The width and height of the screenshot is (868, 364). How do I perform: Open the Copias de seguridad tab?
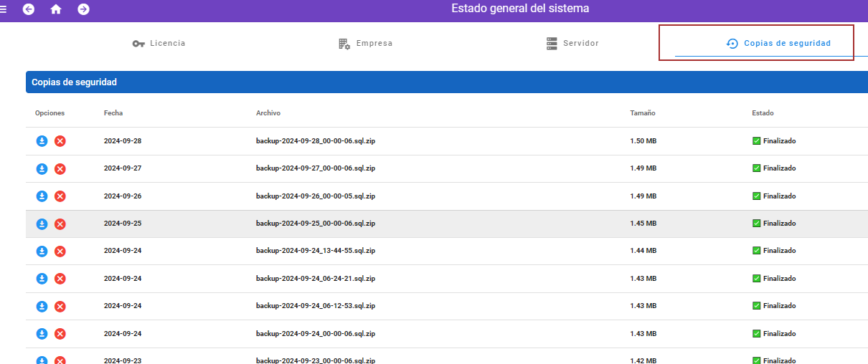coord(778,44)
